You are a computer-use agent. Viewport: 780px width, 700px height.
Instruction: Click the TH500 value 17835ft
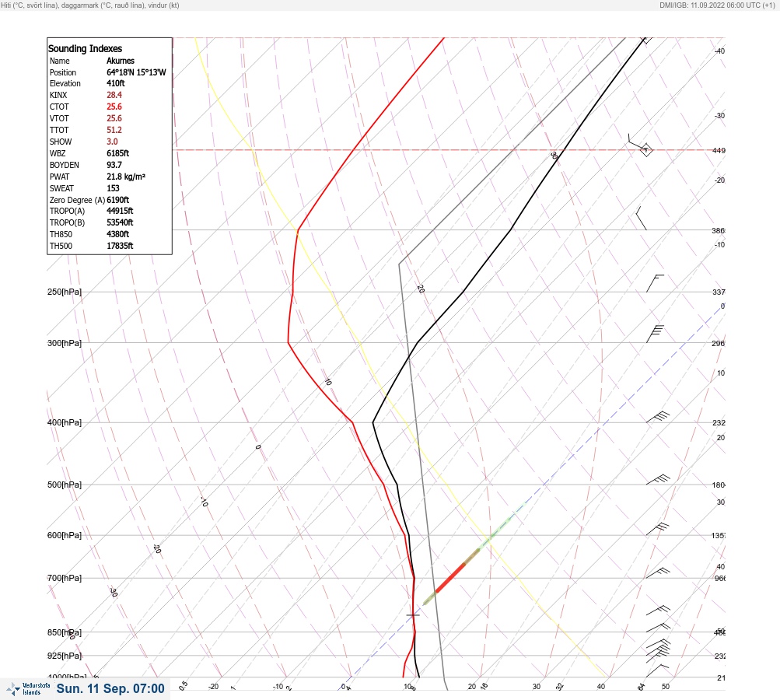[120, 247]
